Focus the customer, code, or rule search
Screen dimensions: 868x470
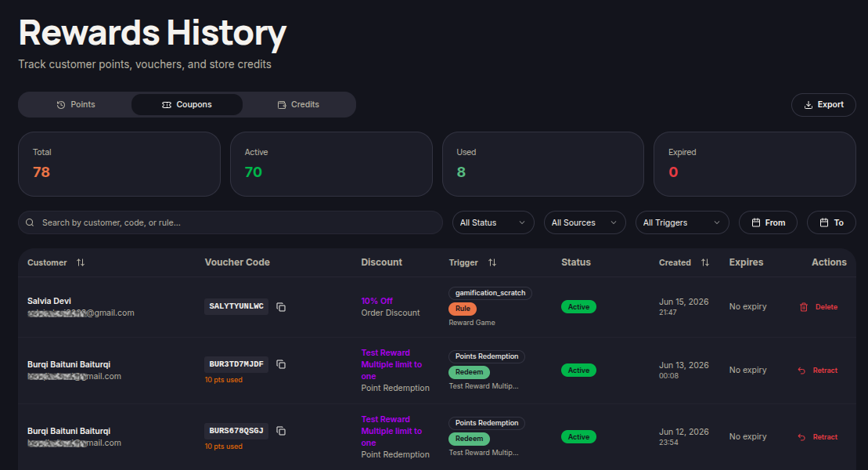(x=230, y=222)
